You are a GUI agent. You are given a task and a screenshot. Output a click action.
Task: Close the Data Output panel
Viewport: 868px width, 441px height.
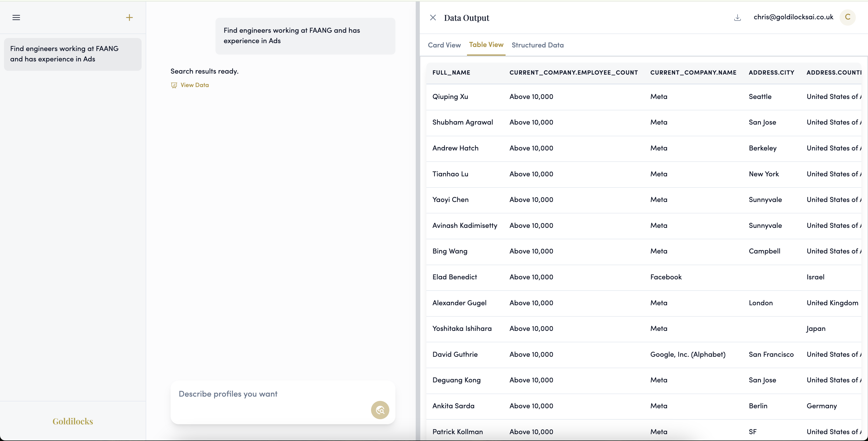pos(433,18)
